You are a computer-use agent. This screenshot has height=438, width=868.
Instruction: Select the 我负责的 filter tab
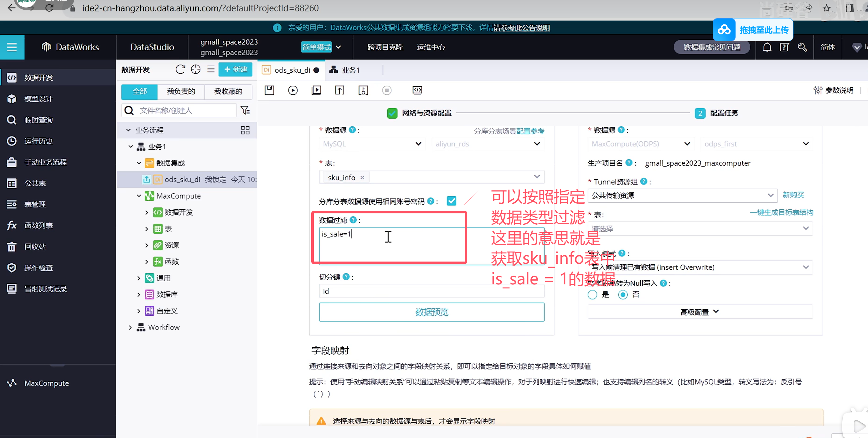pos(181,91)
